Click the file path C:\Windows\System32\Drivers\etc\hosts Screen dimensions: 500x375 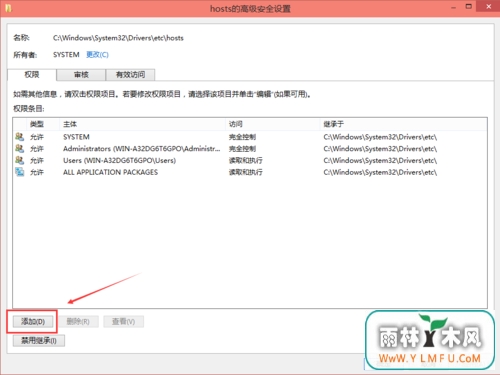[118, 38]
